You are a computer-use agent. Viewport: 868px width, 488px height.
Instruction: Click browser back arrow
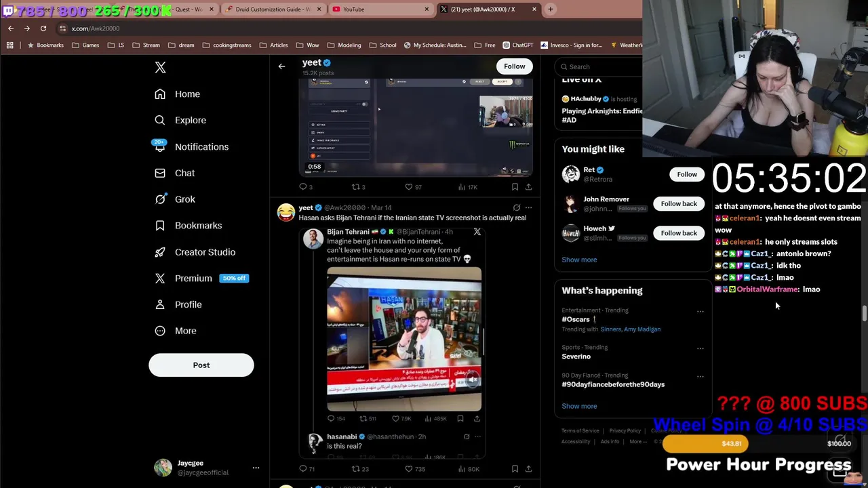pos(10,28)
